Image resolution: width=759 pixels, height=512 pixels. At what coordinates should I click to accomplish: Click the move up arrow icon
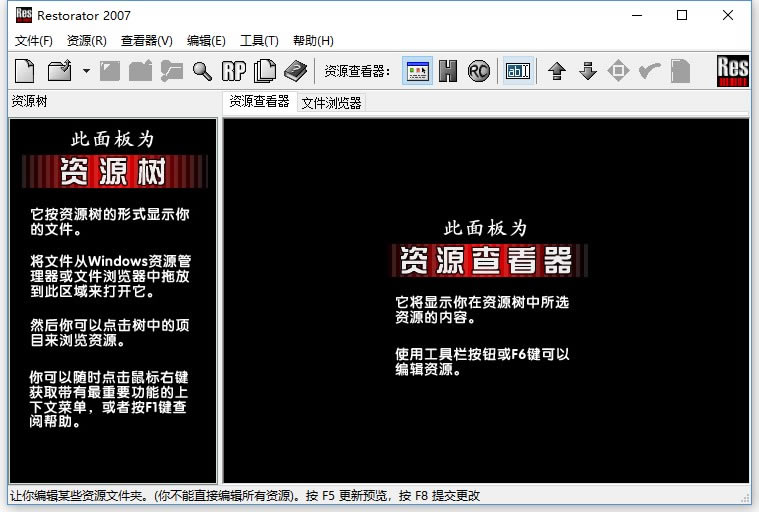click(x=557, y=71)
